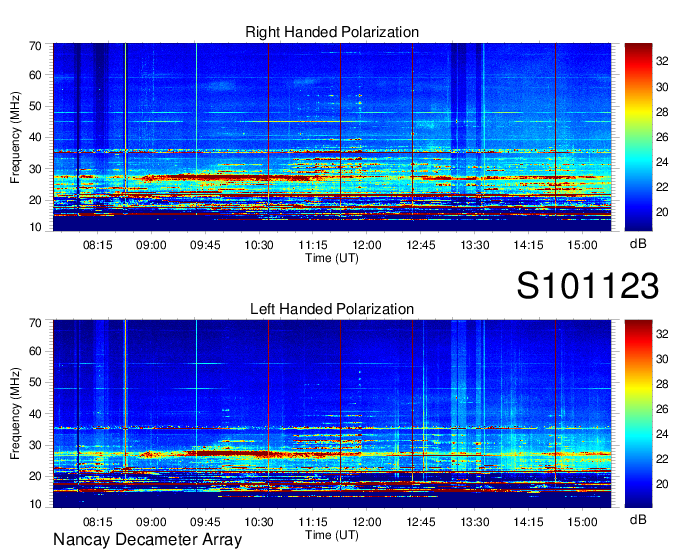This screenshot has height=552, width=680.
Task: Click the 70 frequency label on the upper plot
Action: coord(35,46)
